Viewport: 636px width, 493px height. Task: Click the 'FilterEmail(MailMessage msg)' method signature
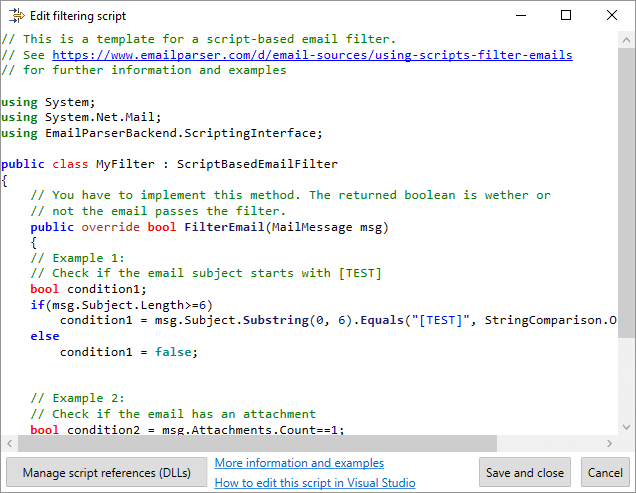pyautogui.click(x=286, y=227)
